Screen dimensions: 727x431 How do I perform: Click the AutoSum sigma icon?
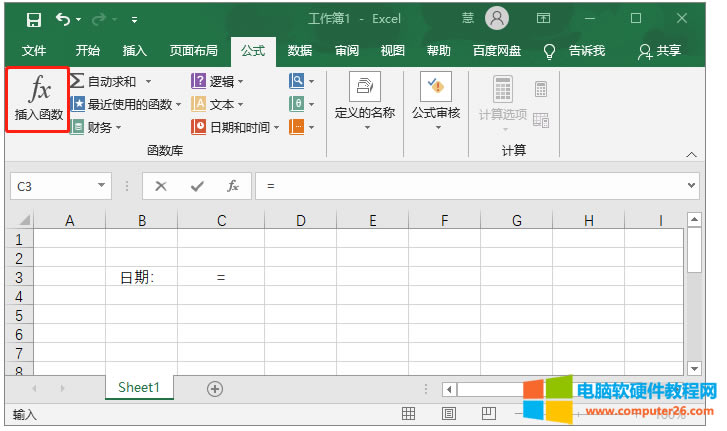[77, 81]
